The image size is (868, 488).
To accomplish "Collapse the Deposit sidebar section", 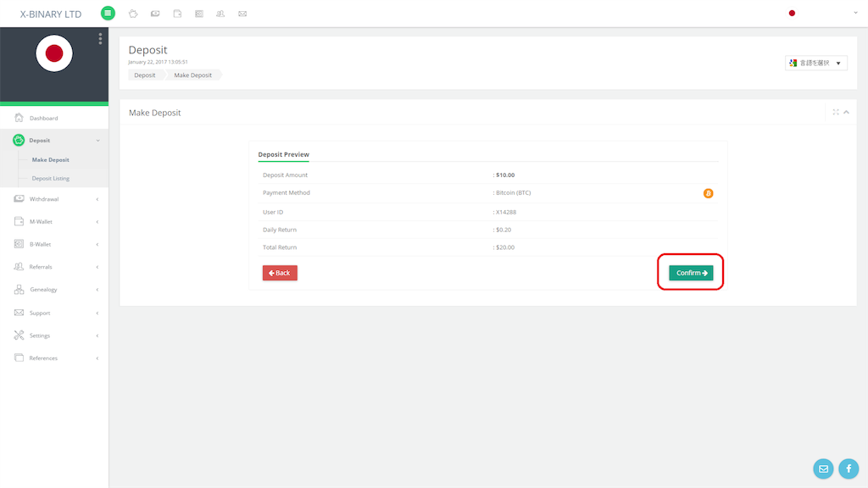I will click(98, 141).
